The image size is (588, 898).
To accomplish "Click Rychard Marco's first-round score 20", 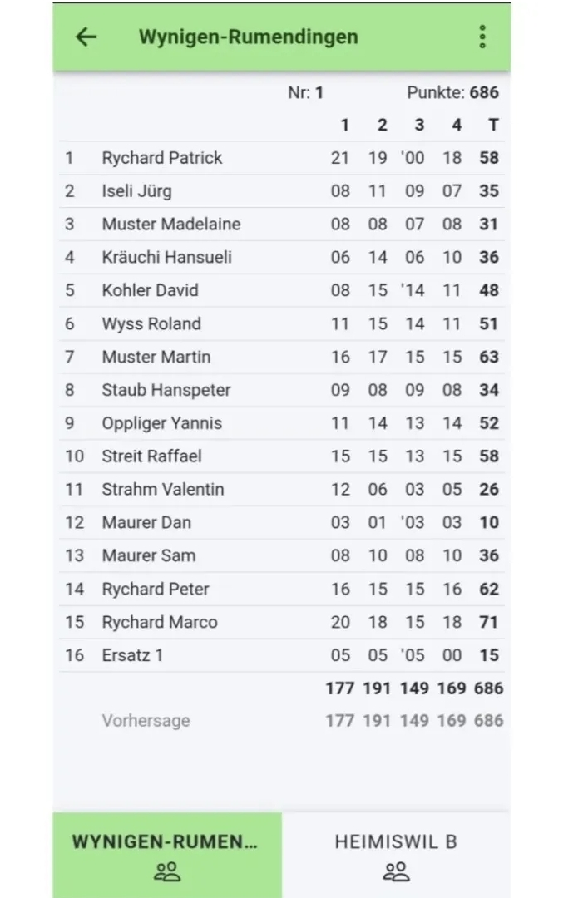I will coord(340,623).
